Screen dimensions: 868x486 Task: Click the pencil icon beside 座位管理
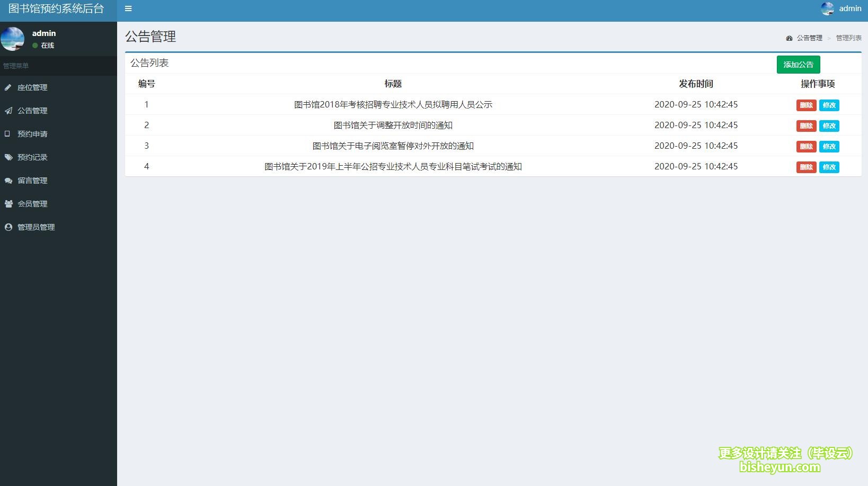[x=8, y=87]
